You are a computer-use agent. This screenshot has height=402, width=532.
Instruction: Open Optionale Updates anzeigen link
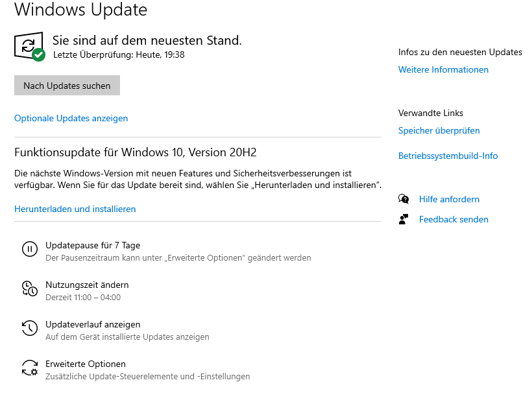(x=71, y=118)
